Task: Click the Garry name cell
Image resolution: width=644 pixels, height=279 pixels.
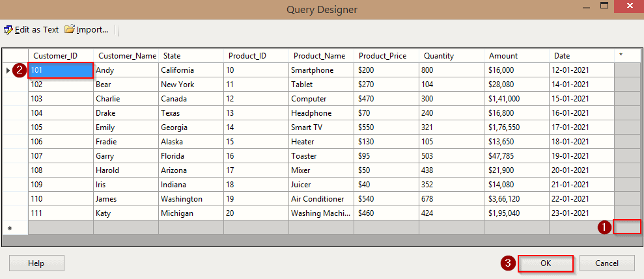Action: (126, 156)
